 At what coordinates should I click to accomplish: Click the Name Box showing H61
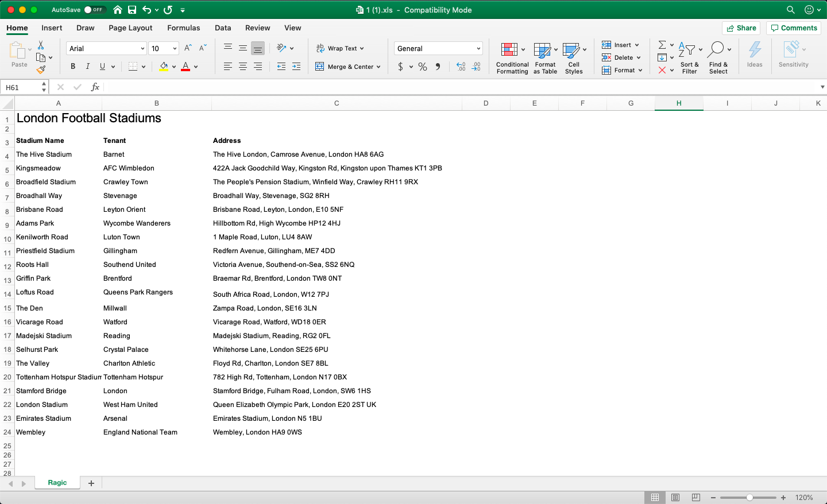click(22, 87)
